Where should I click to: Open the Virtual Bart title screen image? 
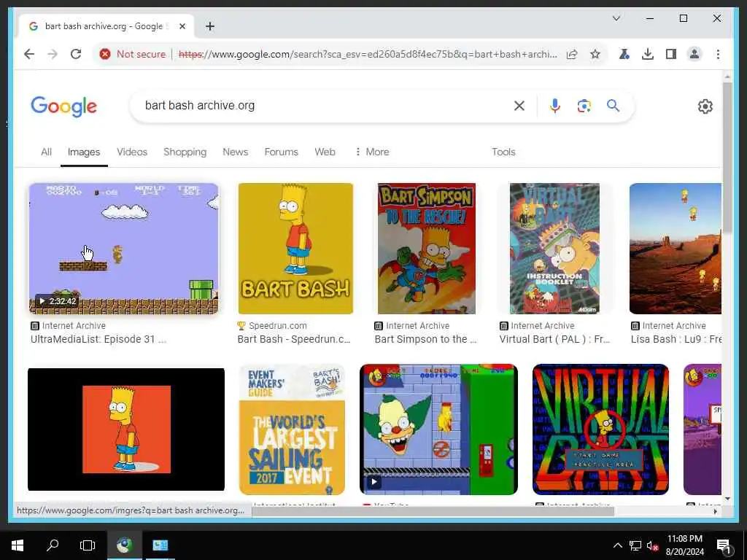click(x=601, y=429)
